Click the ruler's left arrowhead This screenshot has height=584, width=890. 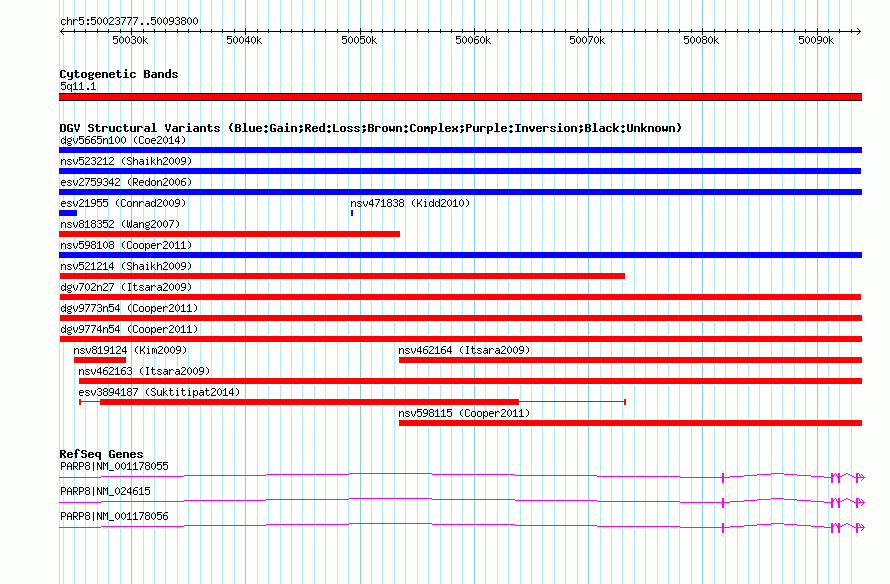click(62, 31)
